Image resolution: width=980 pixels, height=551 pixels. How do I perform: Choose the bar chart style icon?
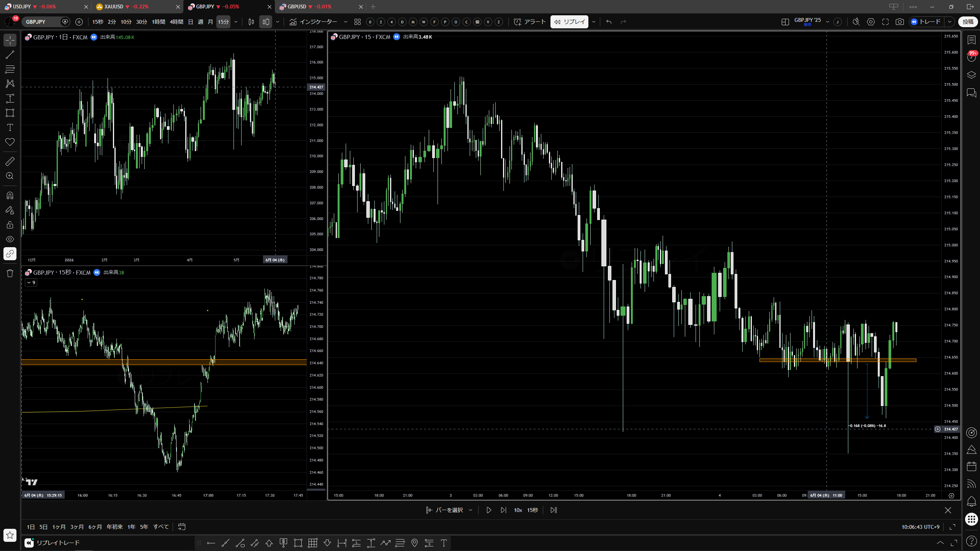tap(251, 22)
